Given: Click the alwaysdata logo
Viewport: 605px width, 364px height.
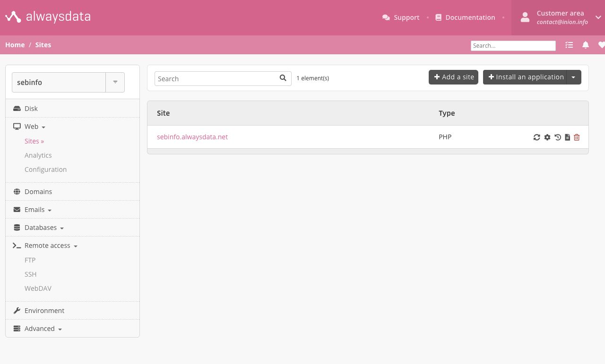Looking at the screenshot, I should coord(48,17).
